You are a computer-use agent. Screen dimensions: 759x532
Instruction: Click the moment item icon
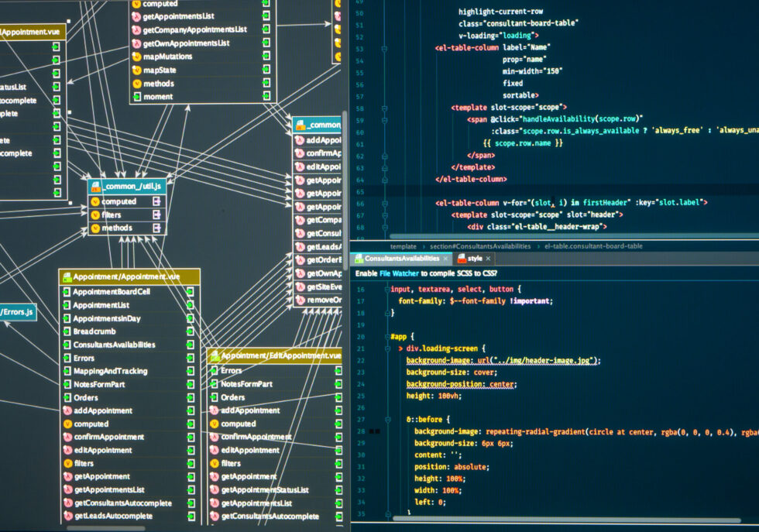click(136, 97)
